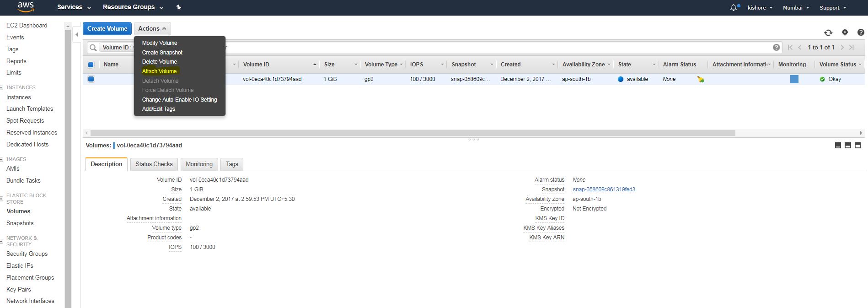The image size is (868, 308).
Task: Click the help question mark icon
Action: (x=861, y=32)
